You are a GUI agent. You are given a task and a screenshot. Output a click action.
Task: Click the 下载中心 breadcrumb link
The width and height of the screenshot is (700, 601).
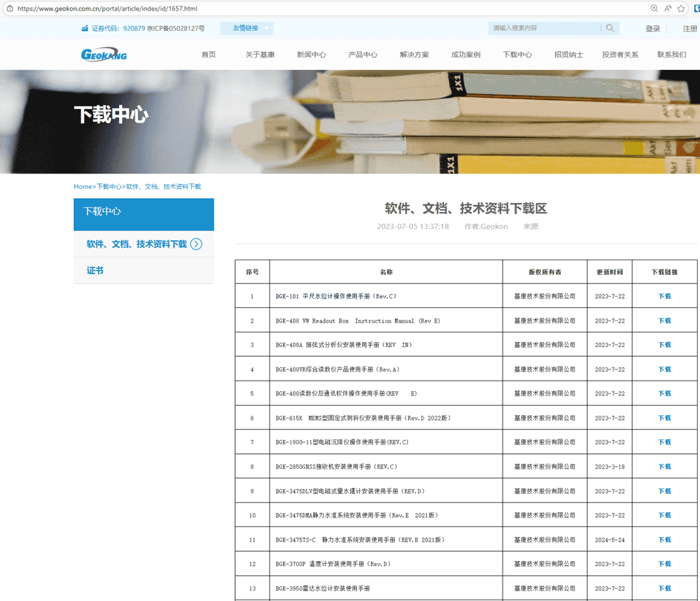click(108, 187)
